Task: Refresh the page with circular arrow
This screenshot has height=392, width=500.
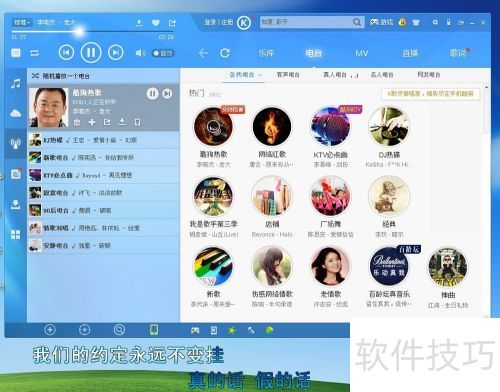Action: click(x=225, y=53)
